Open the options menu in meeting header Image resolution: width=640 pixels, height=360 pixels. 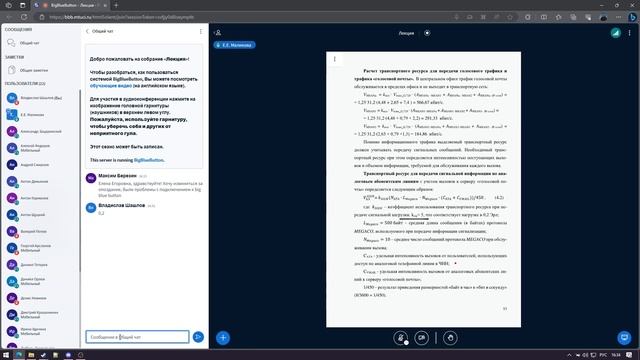coord(629,33)
